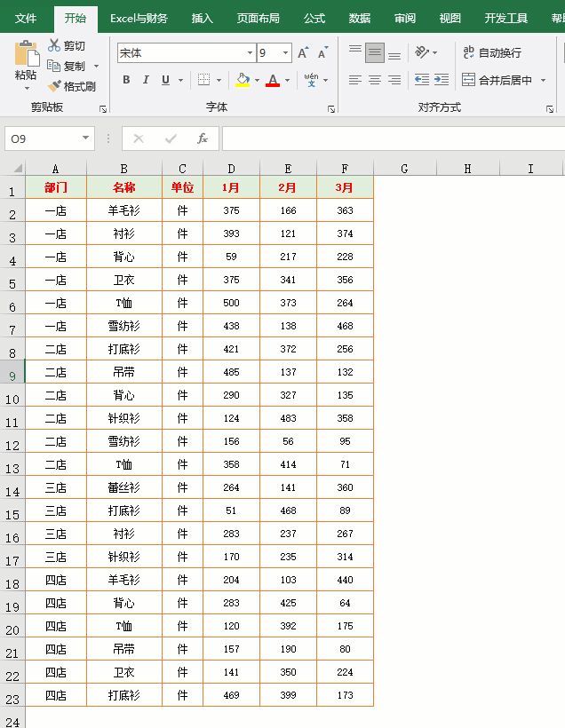Image resolution: width=565 pixels, height=728 pixels.
Task: Align text right
Action: 394,80
